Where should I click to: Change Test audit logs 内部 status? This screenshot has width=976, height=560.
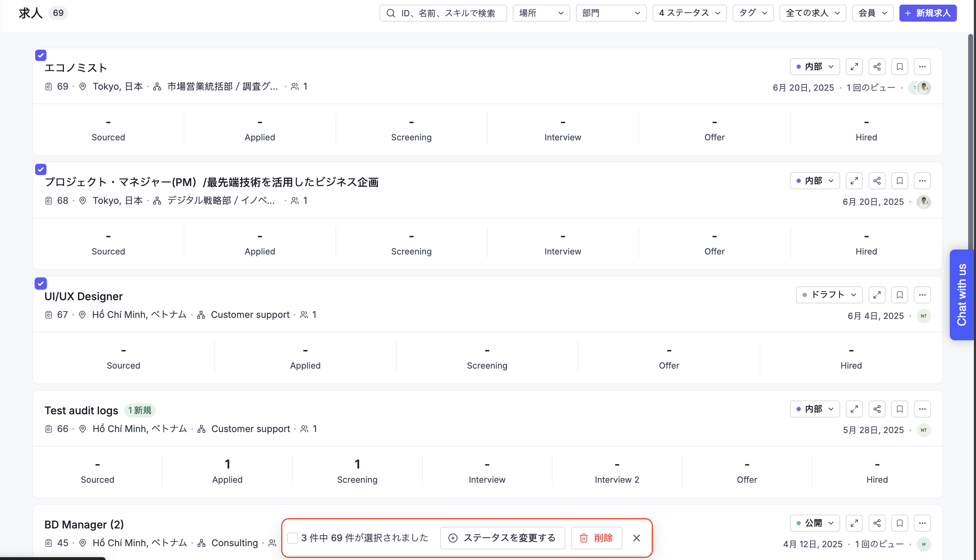coord(815,409)
